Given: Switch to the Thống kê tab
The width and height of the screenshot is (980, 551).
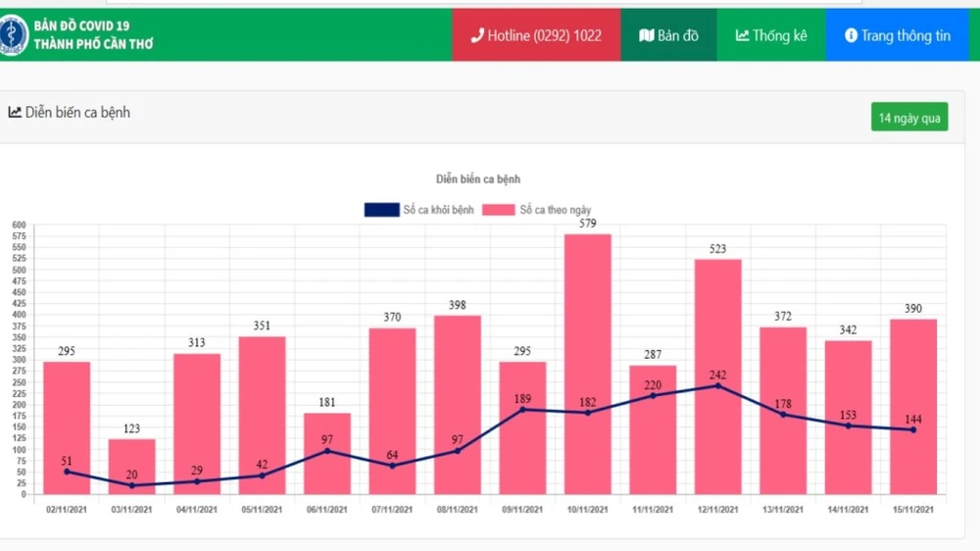Looking at the screenshot, I should point(771,35).
